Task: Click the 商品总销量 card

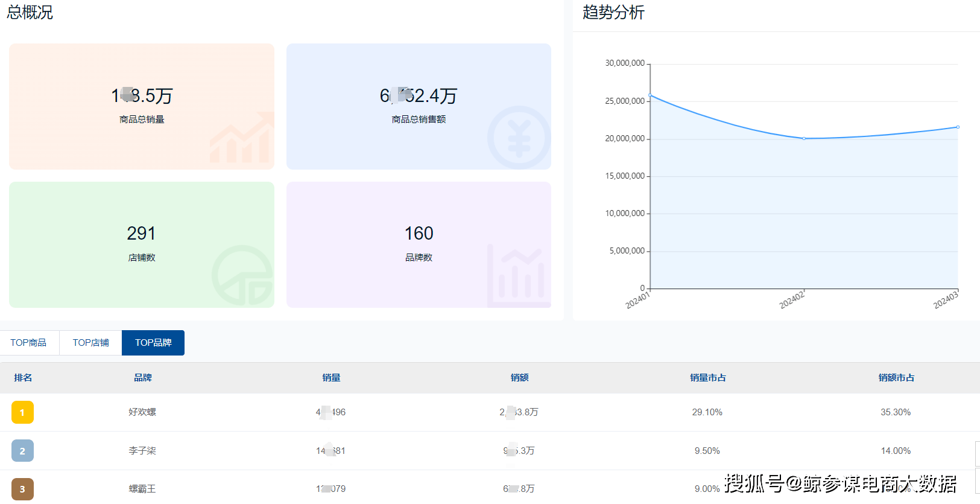Action: pyautogui.click(x=142, y=106)
